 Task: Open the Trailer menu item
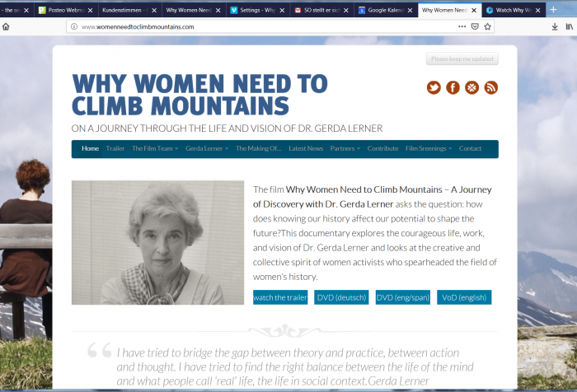coord(115,148)
